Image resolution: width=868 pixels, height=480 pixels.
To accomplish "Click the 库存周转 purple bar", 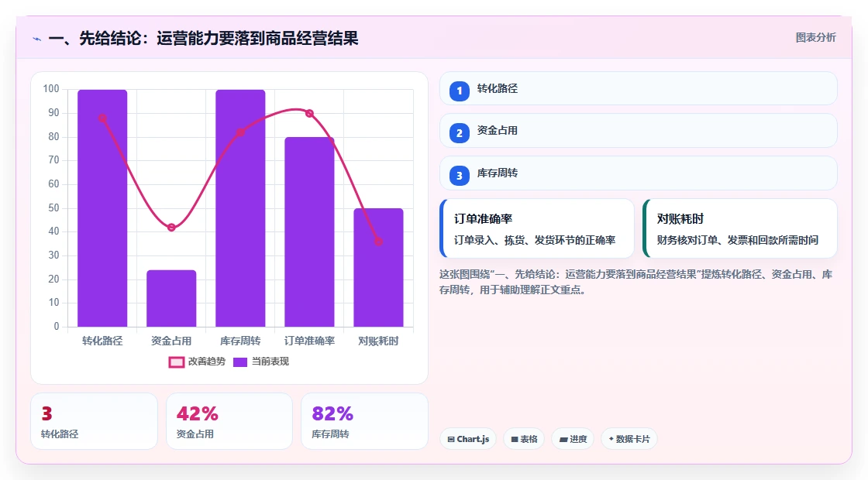I will [x=240, y=208].
